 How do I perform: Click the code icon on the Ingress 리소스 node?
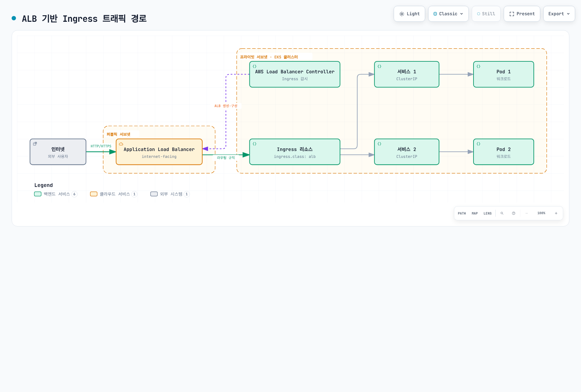(x=255, y=144)
